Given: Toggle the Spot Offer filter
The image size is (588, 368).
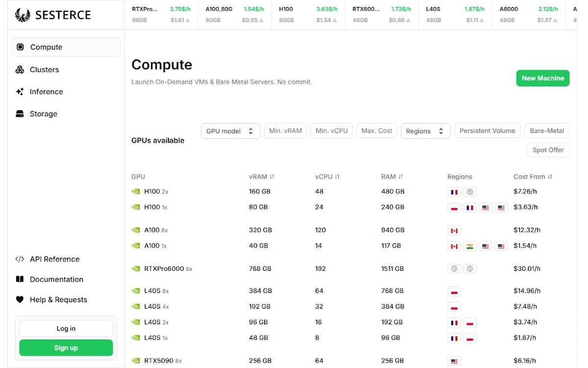Looking at the screenshot, I should [x=548, y=150].
